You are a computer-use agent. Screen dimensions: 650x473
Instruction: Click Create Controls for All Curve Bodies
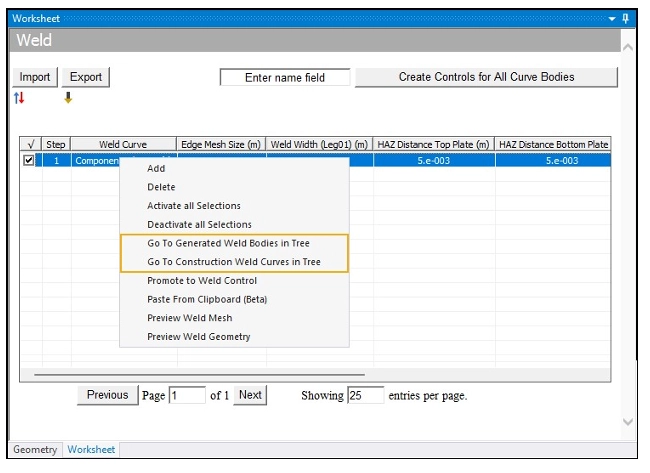(x=486, y=77)
